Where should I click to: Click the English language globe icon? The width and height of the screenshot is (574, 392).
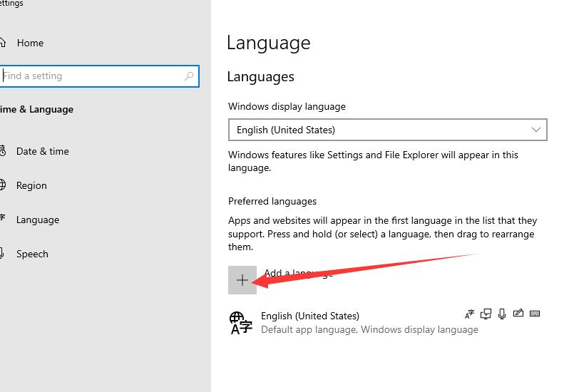point(241,323)
